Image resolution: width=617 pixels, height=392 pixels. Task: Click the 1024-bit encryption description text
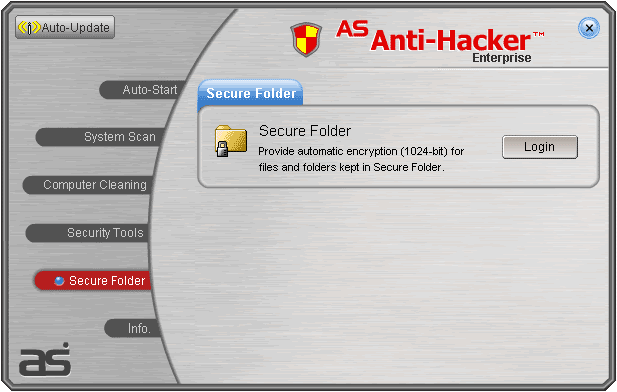[361, 159]
